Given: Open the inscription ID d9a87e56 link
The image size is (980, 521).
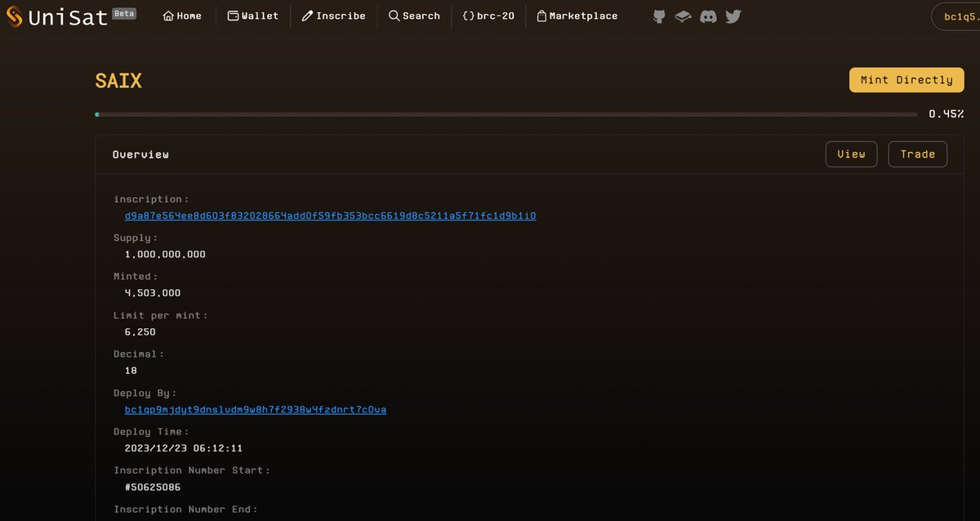Looking at the screenshot, I should coord(330,216).
